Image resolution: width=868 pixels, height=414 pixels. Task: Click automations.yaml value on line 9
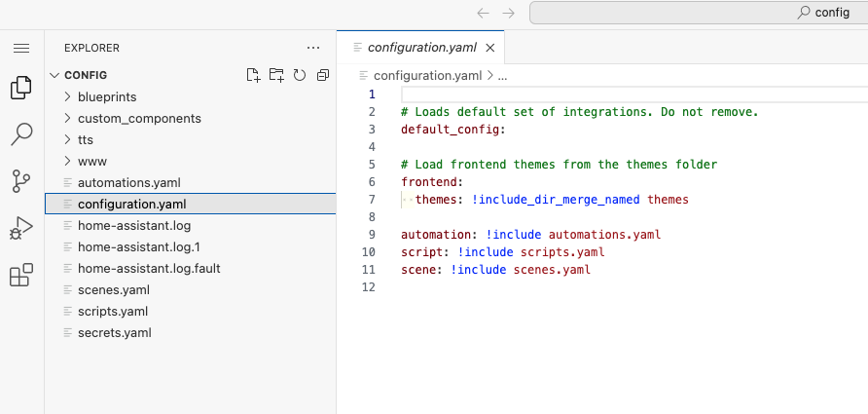tap(605, 235)
